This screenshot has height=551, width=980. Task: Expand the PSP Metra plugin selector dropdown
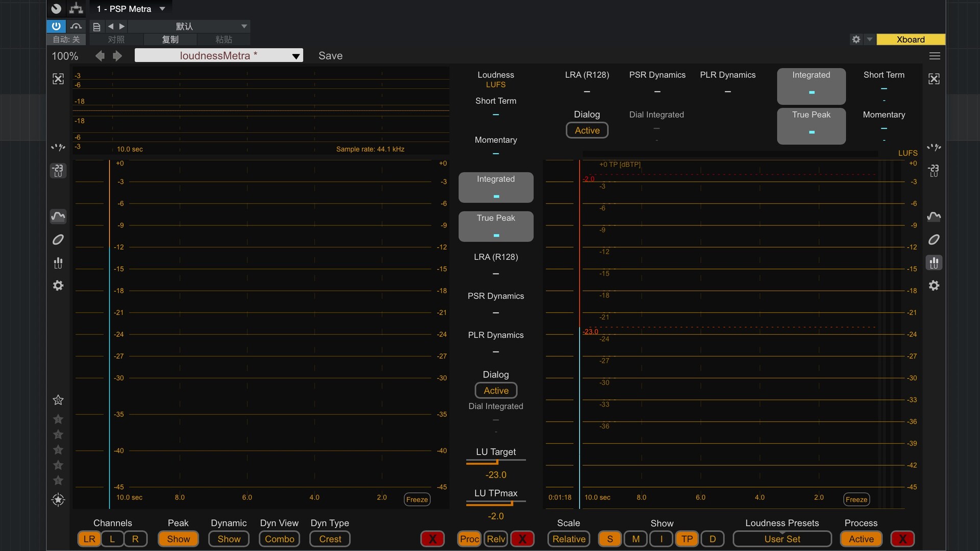coord(162,9)
